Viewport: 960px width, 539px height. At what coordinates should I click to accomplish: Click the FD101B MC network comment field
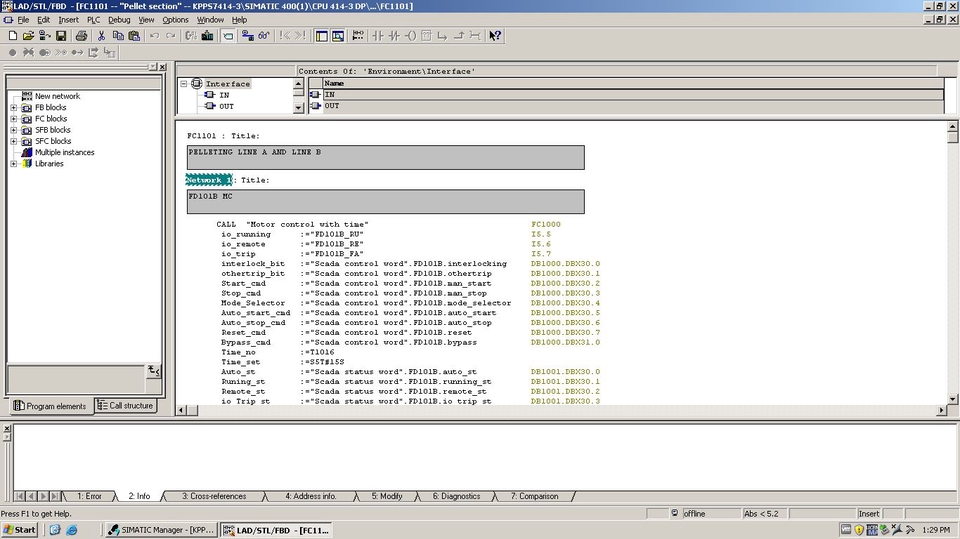coord(385,202)
